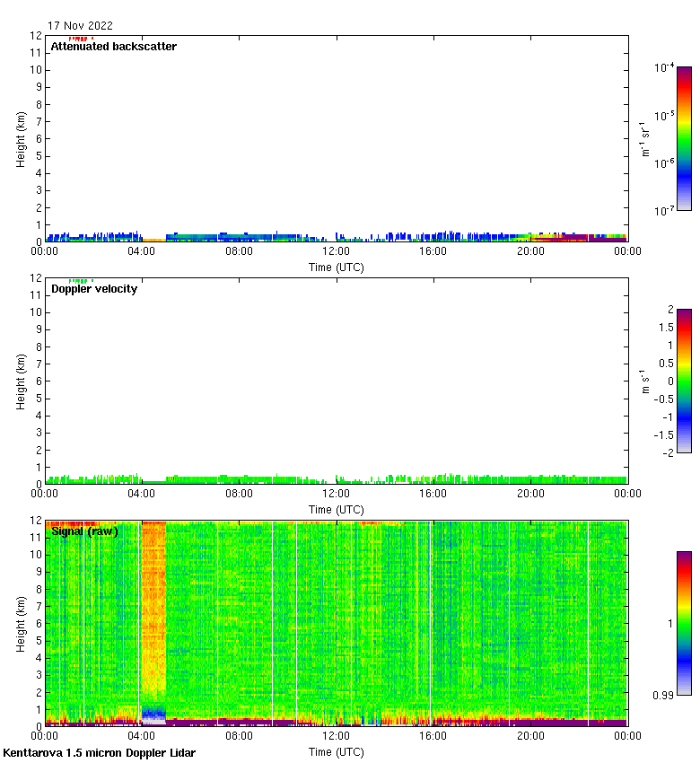The width and height of the screenshot is (700, 763).
Task: Click the raw Signal colorbar
Action: coord(684,623)
